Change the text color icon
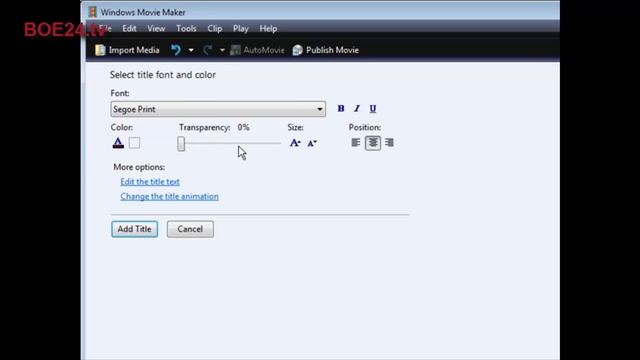Image resolution: width=640 pixels, height=360 pixels. click(x=118, y=143)
